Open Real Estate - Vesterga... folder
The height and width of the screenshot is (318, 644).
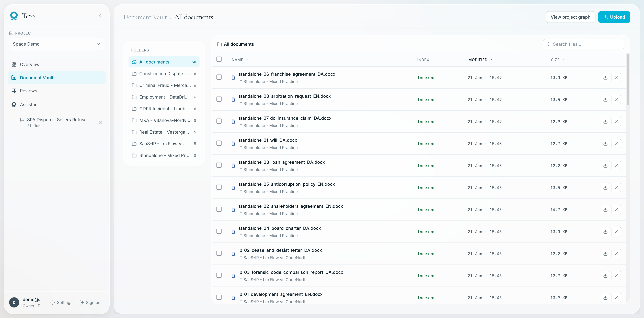164,132
